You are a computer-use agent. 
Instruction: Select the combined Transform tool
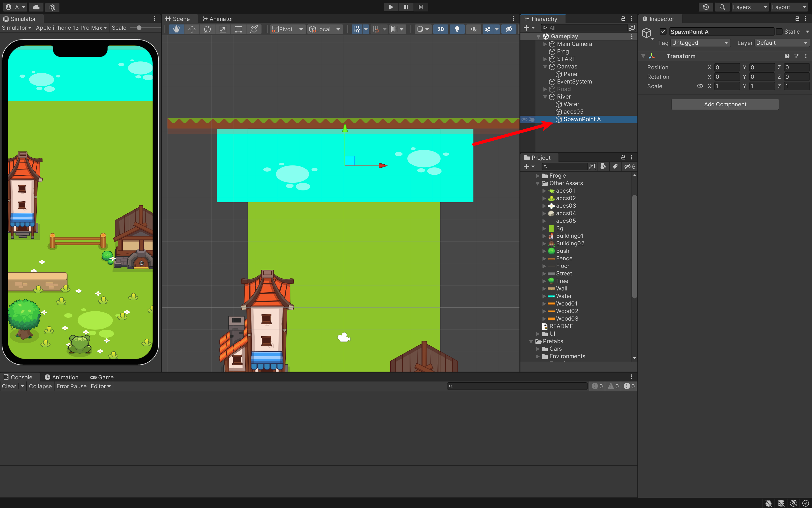click(x=254, y=29)
